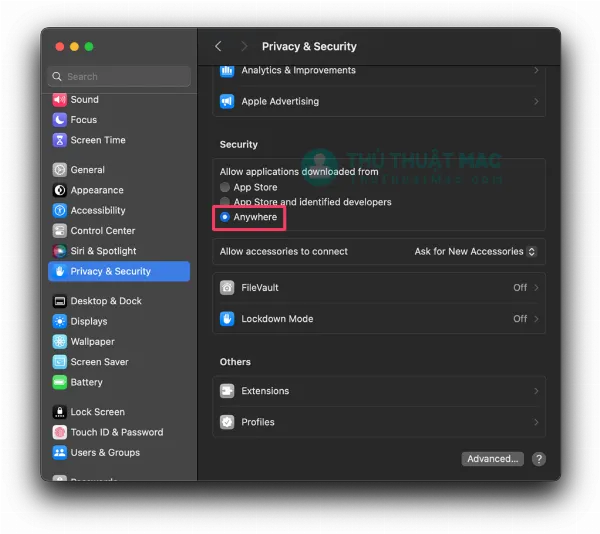Viewport: 600px width, 534px height.
Task: Click the Users & Groups icon
Action: (59, 453)
